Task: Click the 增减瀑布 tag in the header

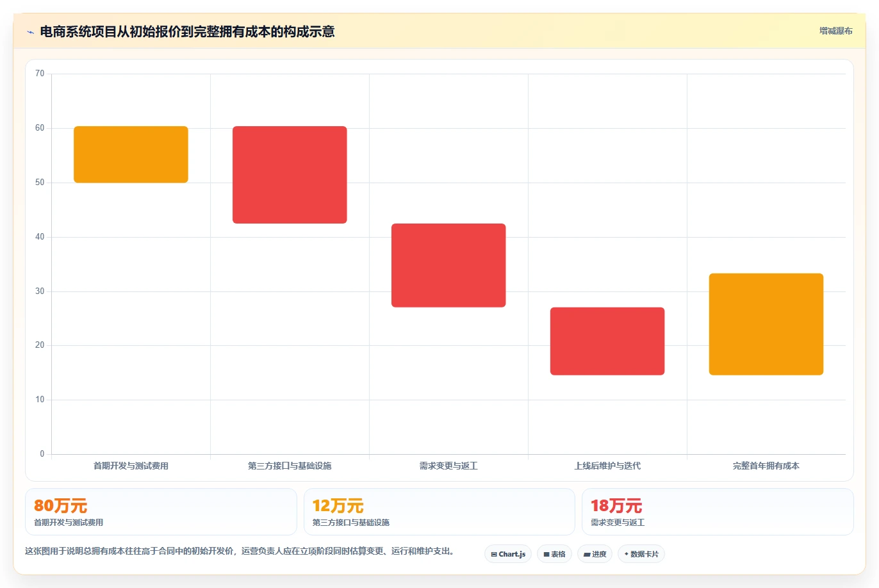Action: coord(835,31)
